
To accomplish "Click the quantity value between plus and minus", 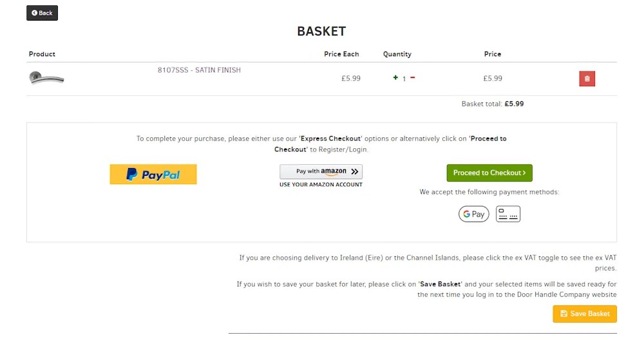I will point(404,79).
